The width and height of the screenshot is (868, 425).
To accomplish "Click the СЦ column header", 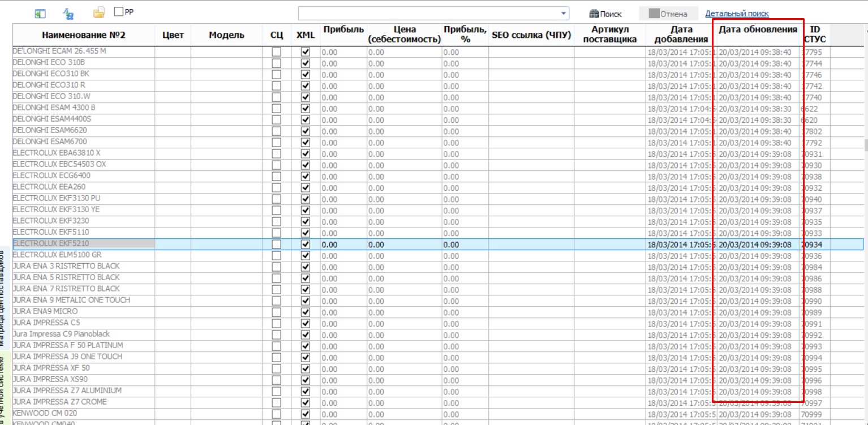I will coord(277,35).
